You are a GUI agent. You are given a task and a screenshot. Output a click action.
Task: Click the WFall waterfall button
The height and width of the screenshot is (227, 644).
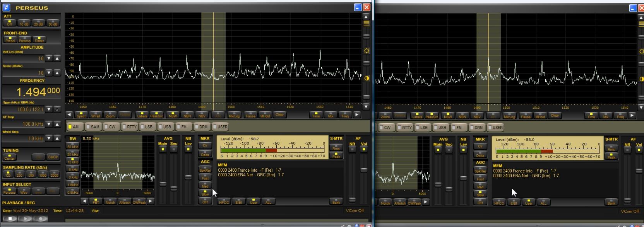tap(96, 115)
